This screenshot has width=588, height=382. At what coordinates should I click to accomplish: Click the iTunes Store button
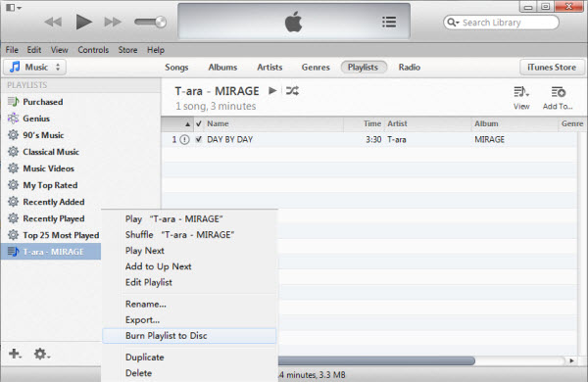point(552,68)
